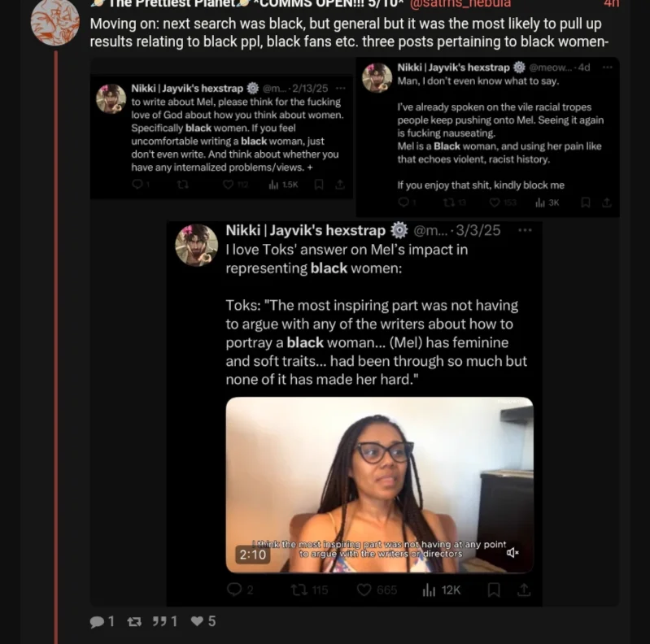The image size is (650, 644).
Task: Click the quote icon below the post
Action: click(x=159, y=620)
